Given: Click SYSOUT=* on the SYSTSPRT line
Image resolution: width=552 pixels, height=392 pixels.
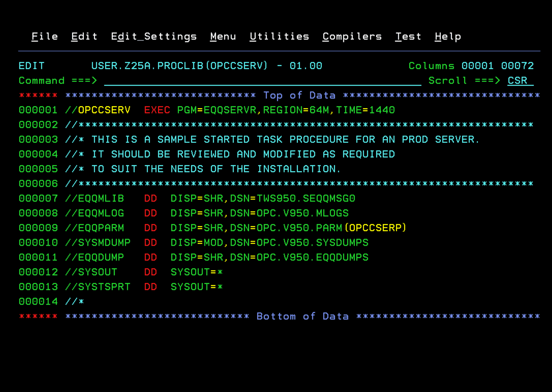Looking at the screenshot, I should [197, 287].
